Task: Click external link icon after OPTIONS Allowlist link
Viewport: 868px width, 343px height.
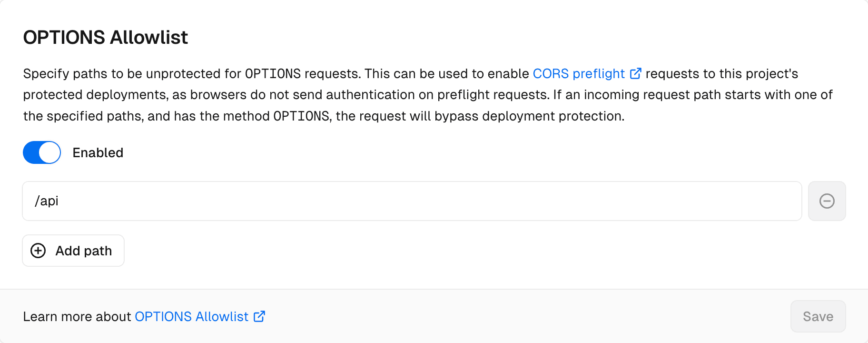Action: [x=259, y=316]
